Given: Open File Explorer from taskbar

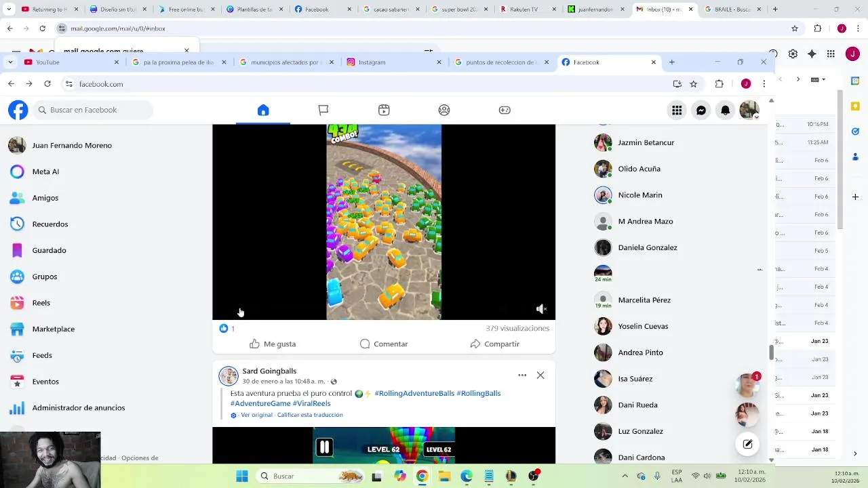Looking at the screenshot, I should coord(444,476).
